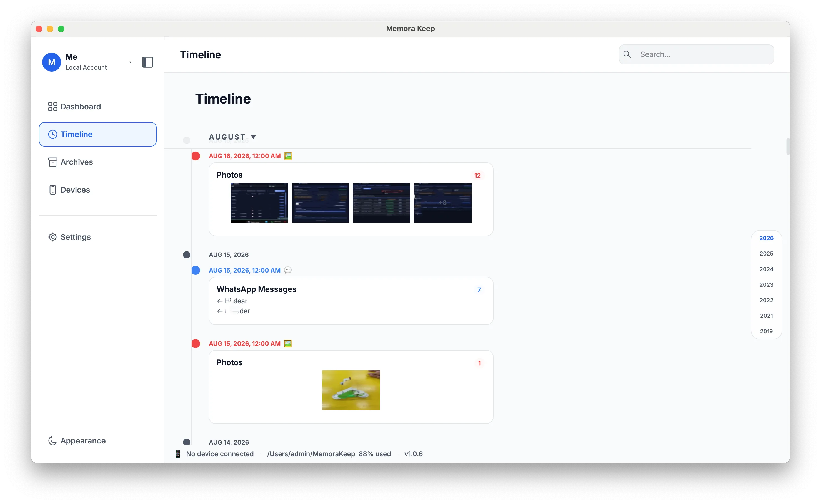
Task: Jump to year 2023
Action: coord(766,285)
